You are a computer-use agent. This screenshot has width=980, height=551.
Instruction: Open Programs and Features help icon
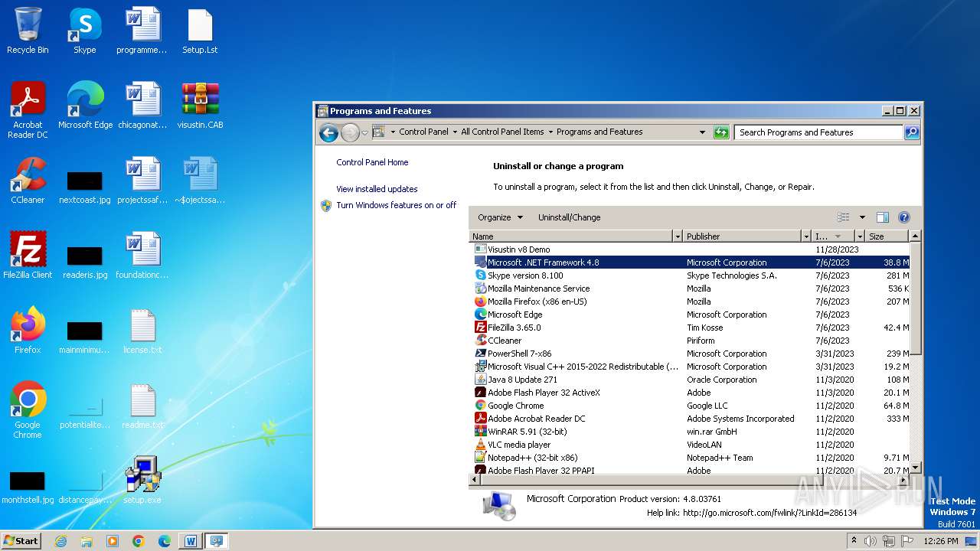coord(903,217)
